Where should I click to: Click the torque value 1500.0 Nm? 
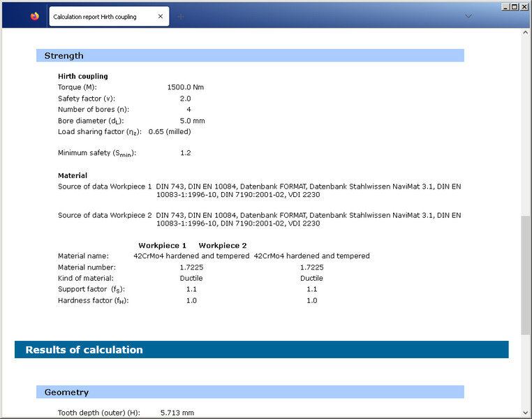[x=185, y=87]
